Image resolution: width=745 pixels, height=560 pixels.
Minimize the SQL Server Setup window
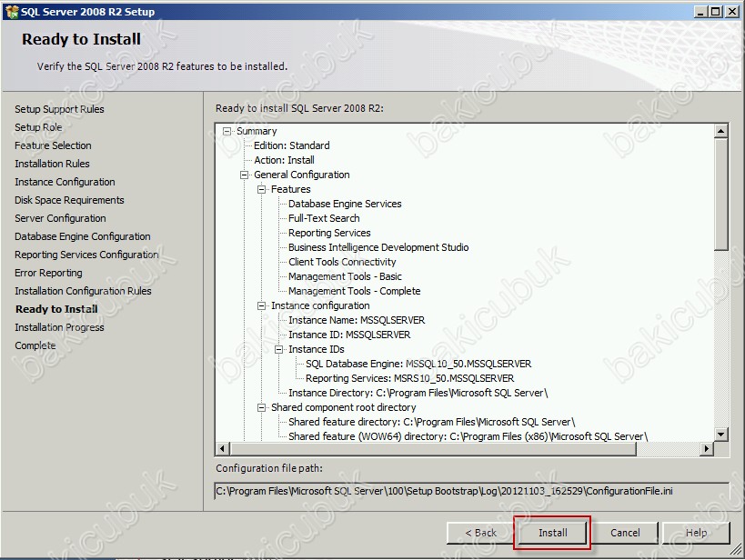700,12
